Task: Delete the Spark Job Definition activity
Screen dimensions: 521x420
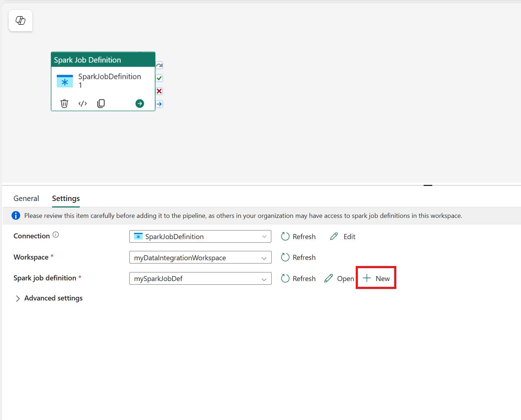Action: pyautogui.click(x=64, y=103)
